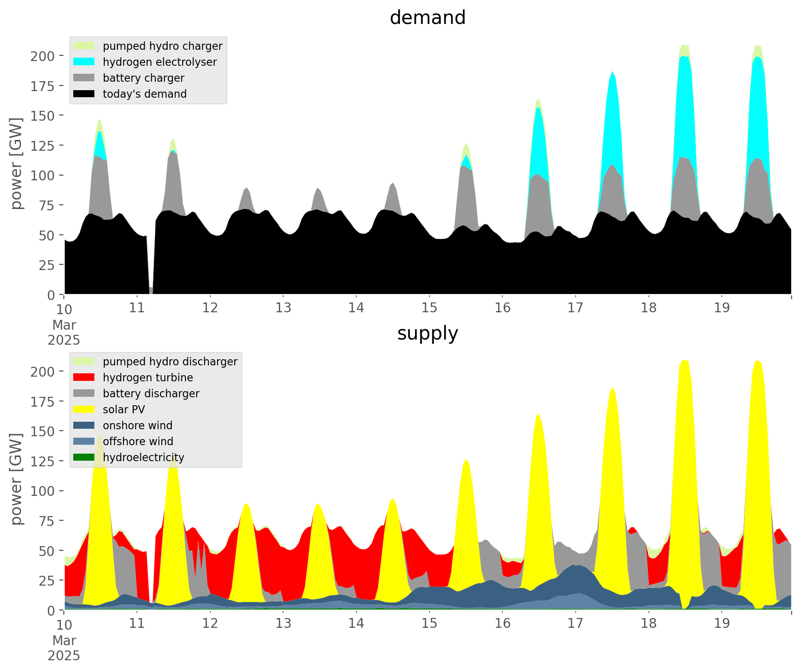Click the '11' date tick under supply chart
The width and height of the screenshot is (801, 672).
pyautogui.click(x=137, y=624)
